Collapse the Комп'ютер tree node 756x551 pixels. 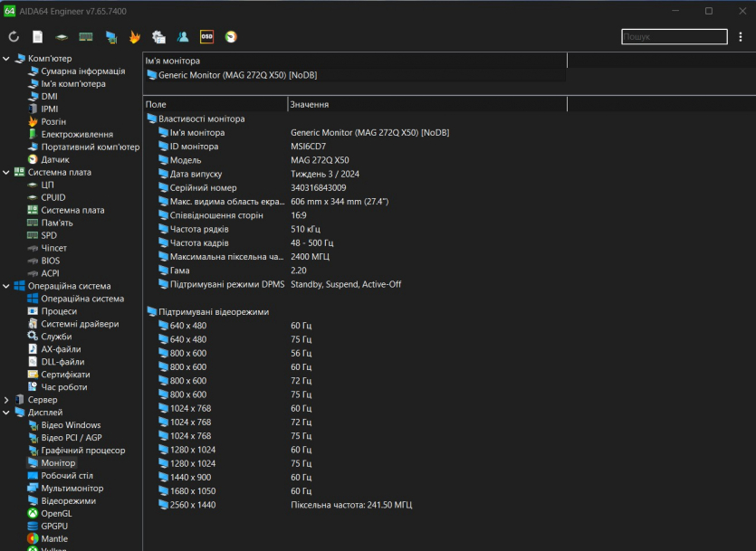click(x=7, y=59)
